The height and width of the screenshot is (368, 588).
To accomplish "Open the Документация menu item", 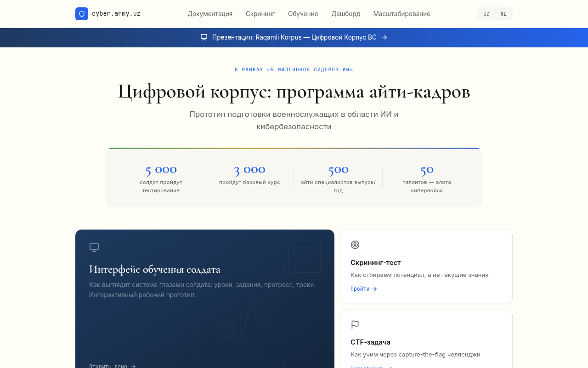I will tap(210, 14).
